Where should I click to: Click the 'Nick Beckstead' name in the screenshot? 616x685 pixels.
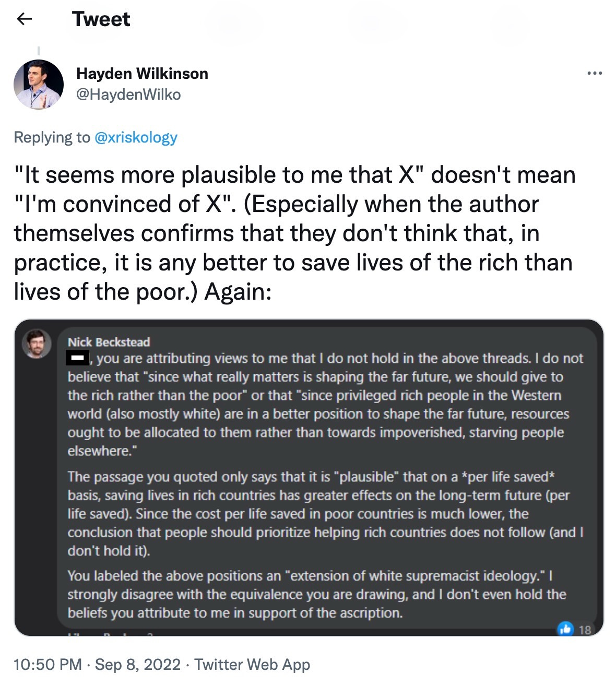[x=109, y=342]
